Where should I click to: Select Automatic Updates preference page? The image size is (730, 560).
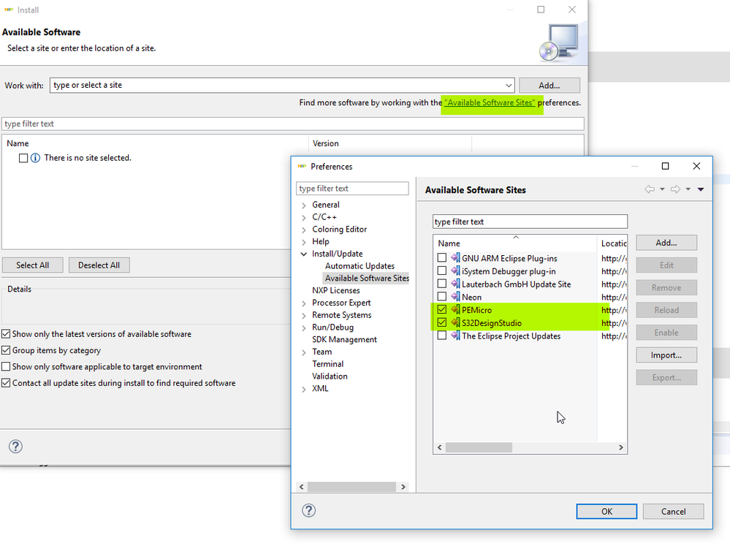click(360, 265)
